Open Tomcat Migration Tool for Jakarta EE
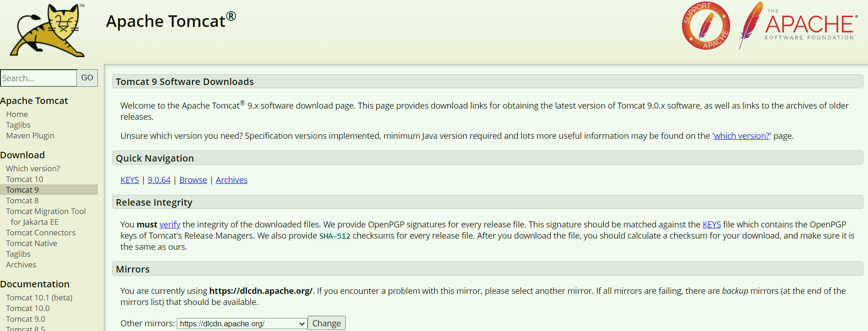This screenshot has height=331, width=868. (x=46, y=216)
